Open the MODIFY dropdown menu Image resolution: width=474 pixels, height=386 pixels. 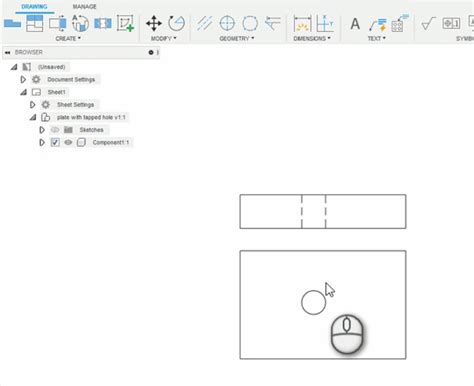coord(164,38)
